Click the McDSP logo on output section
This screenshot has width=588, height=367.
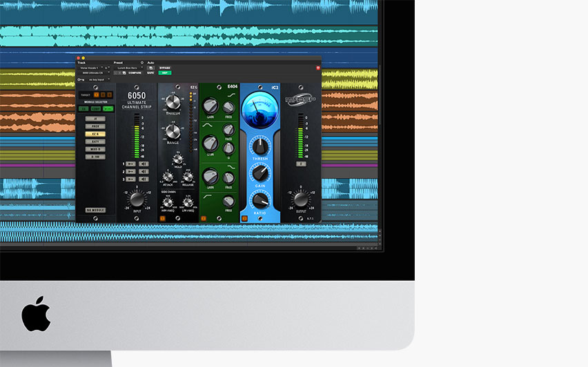(300, 100)
